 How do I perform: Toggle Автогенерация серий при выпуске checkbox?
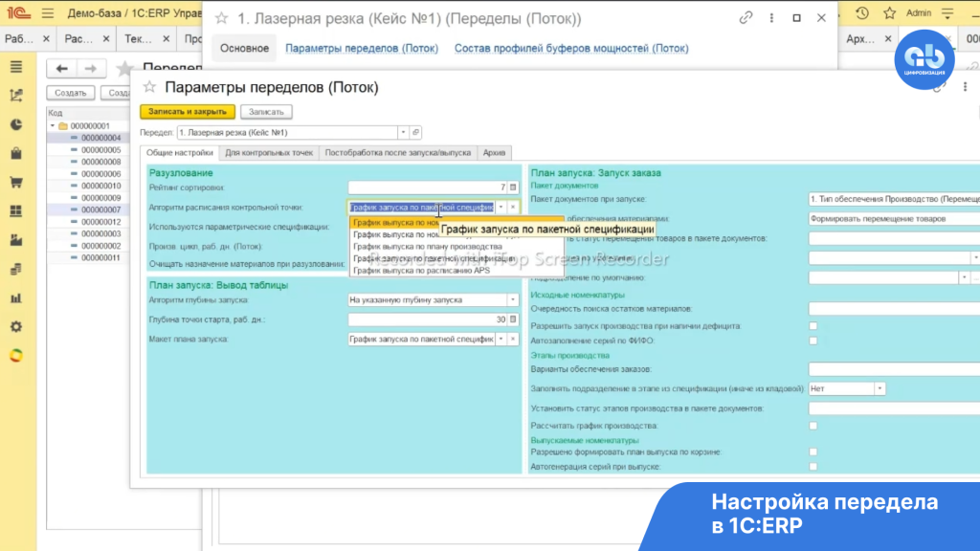[813, 467]
